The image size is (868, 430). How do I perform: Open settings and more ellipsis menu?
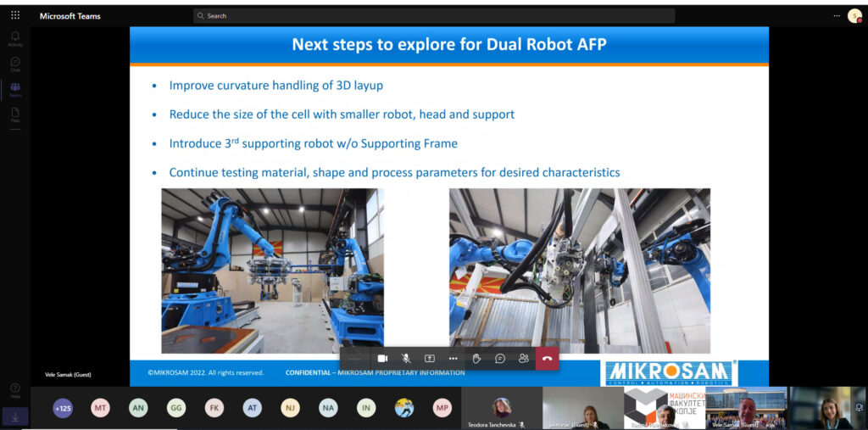[837, 15]
